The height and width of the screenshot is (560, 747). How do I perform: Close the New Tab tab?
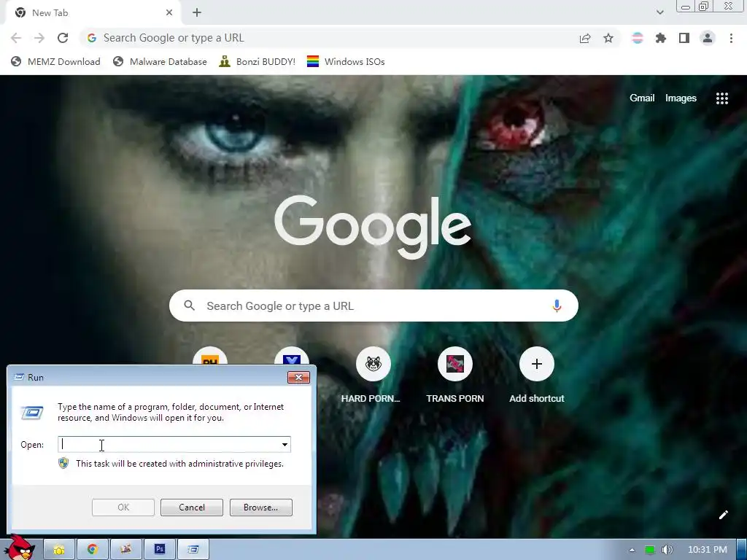pos(169,13)
